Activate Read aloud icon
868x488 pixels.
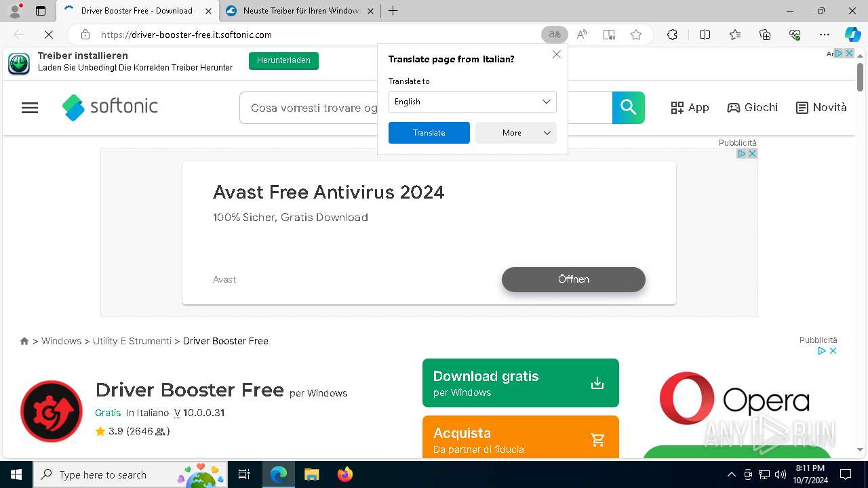(x=582, y=35)
